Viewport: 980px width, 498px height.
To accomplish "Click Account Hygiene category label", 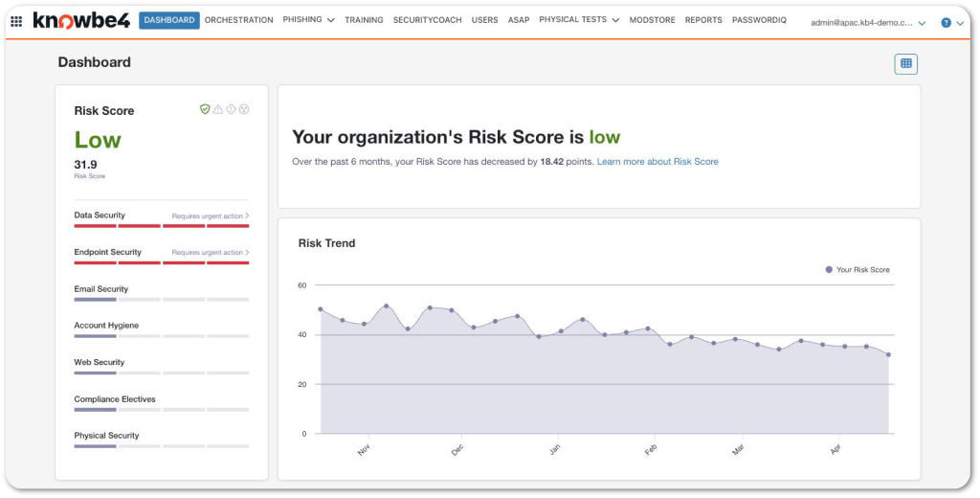I will click(x=106, y=326).
